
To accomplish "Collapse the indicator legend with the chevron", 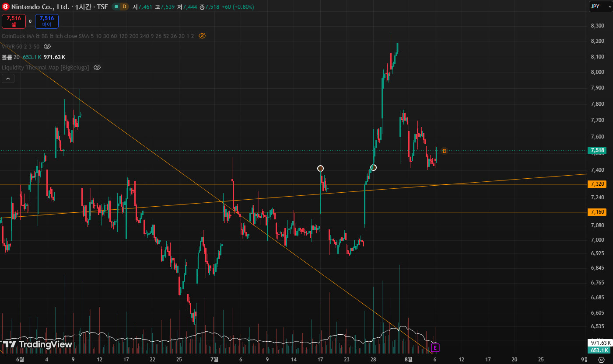I will (x=8, y=79).
